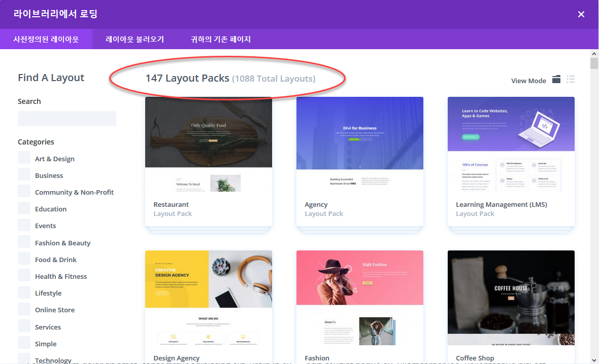Check the Business category

[24, 174]
